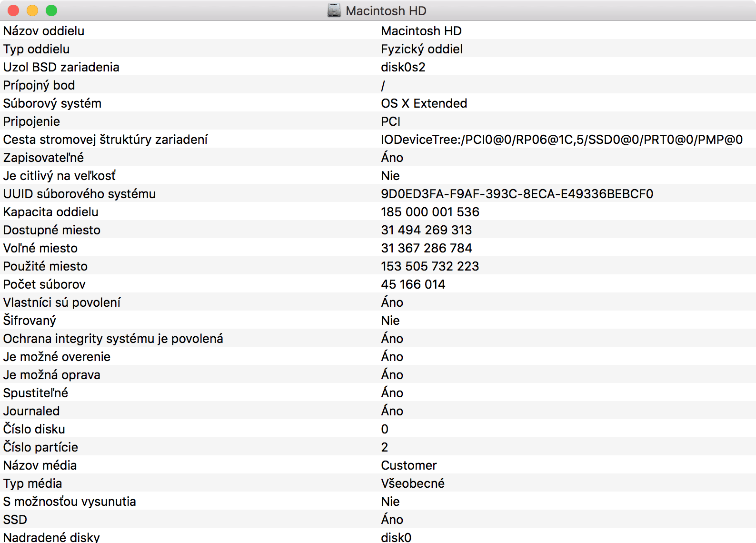The height and width of the screenshot is (543, 756).
Task: Click the 'Nadradené disky' label
Action: coord(51,537)
